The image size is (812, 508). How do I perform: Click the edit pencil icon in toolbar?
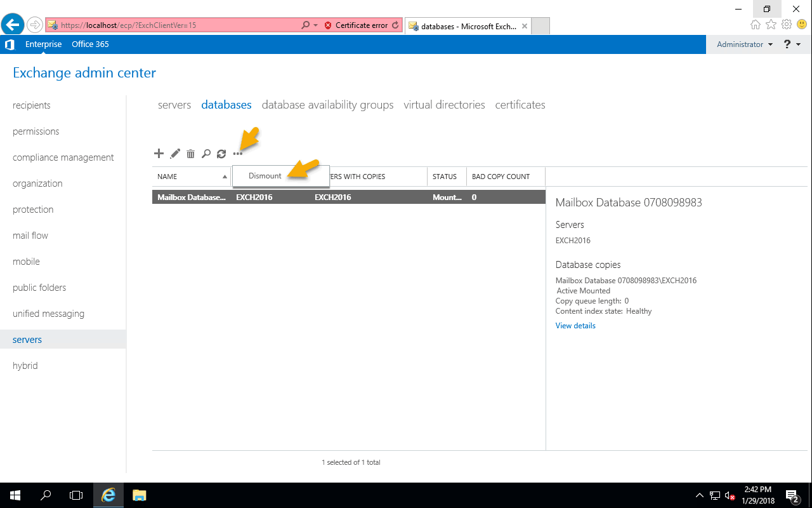click(175, 154)
